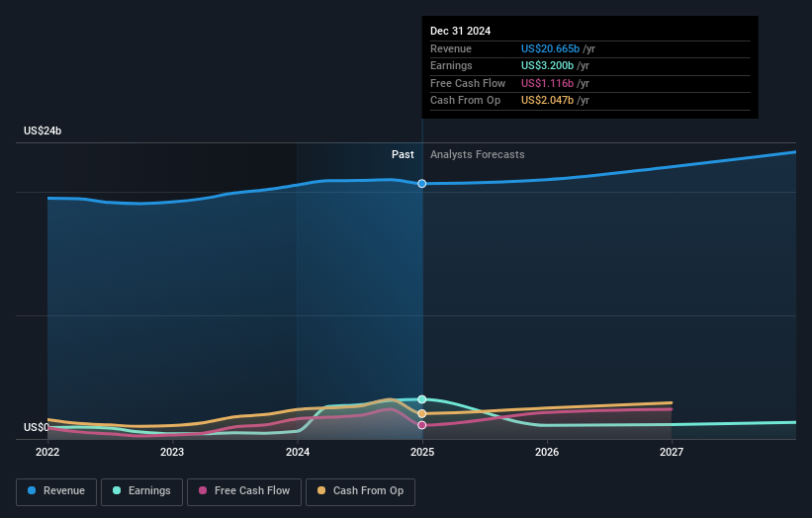Click the Cash From Op label in tooltip
Screen dimensions: 812x518
click(465, 101)
